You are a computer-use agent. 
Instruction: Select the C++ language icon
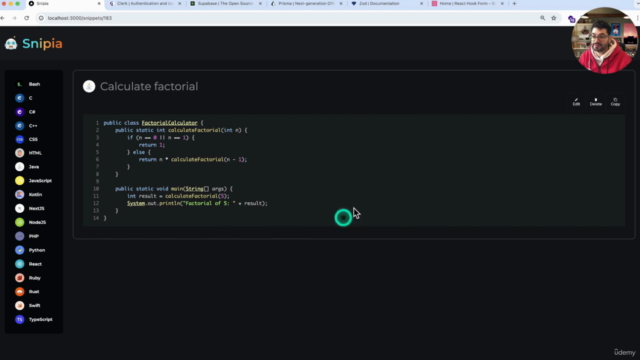(20, 126)
